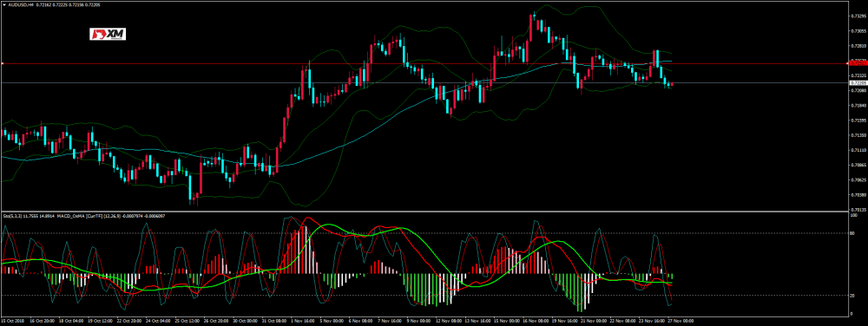This screenshot has height=326, width=868.
Task: Open the one-click trading arrow beside AUDUSD
Action: click(4, 4)
